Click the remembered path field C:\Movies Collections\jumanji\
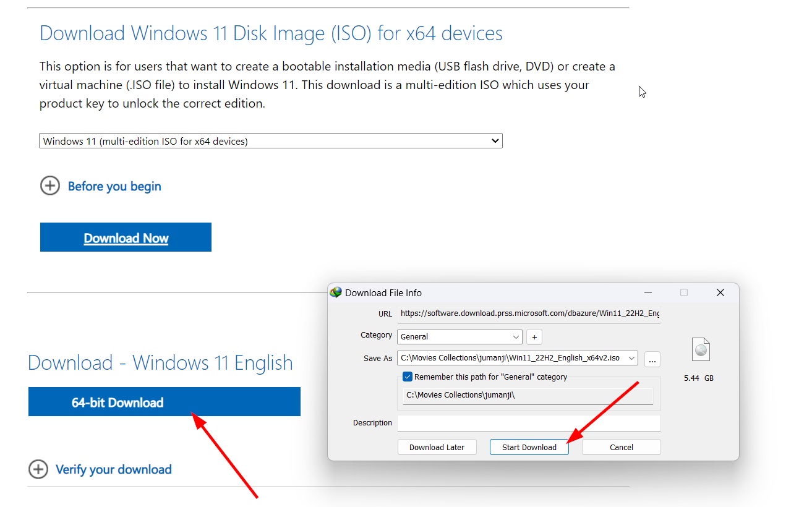Viewport: 812px width, 507px height. [528, 396]
